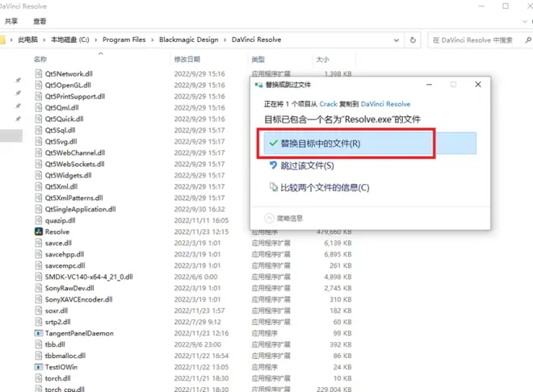Open the 查看 ribbon tab
This screenshot has width=533, height=392.
(x=40, y=22)
